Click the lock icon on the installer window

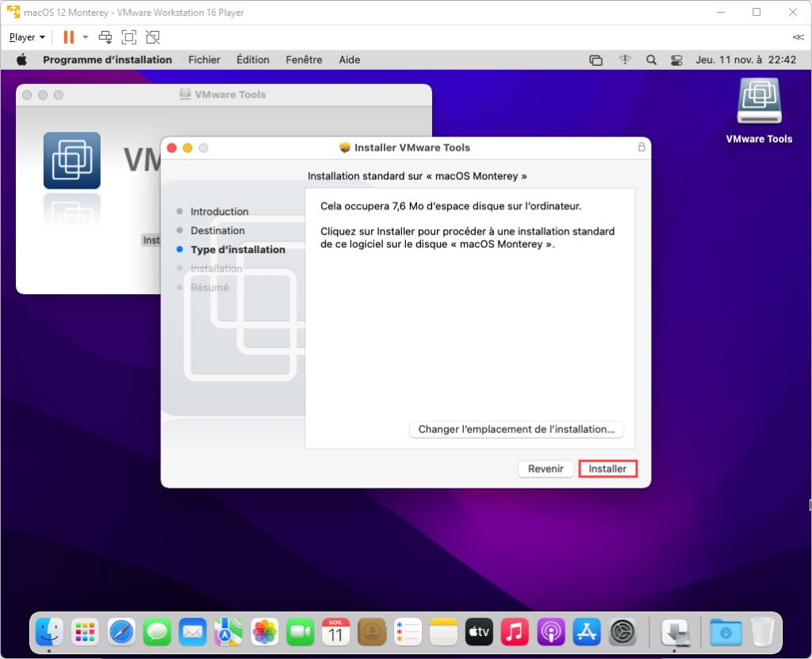pos(641,148)
